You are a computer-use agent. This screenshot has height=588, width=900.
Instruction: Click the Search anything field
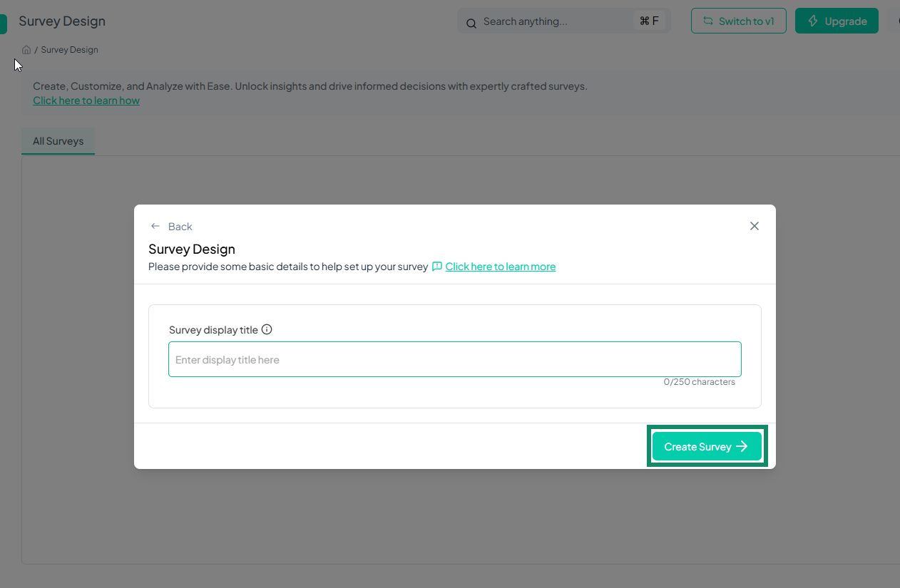(x=556, y=21)
